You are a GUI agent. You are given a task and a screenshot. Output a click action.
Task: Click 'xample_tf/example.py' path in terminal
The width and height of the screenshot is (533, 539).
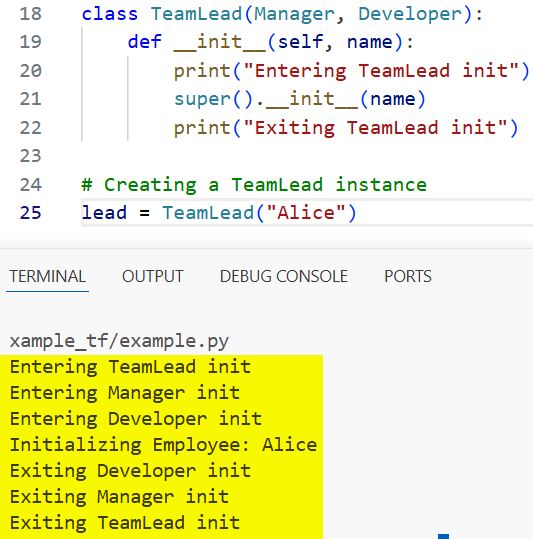pyautogui.click(x=119, y=341)
